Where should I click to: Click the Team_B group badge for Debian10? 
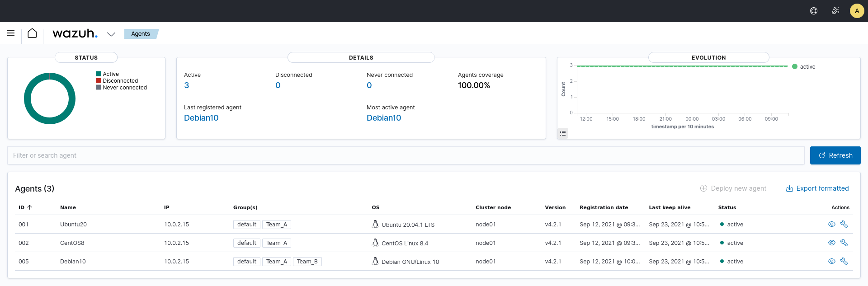(x=307, y=262)
